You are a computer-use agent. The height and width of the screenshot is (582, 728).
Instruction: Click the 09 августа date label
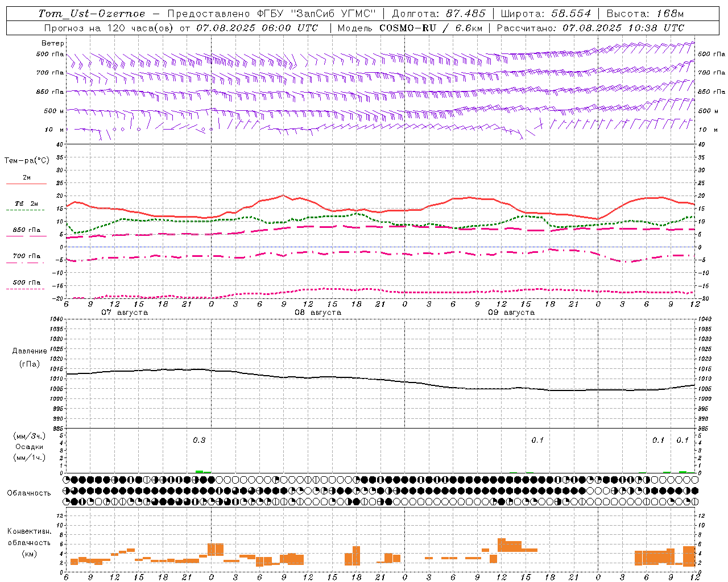[511, 313]
